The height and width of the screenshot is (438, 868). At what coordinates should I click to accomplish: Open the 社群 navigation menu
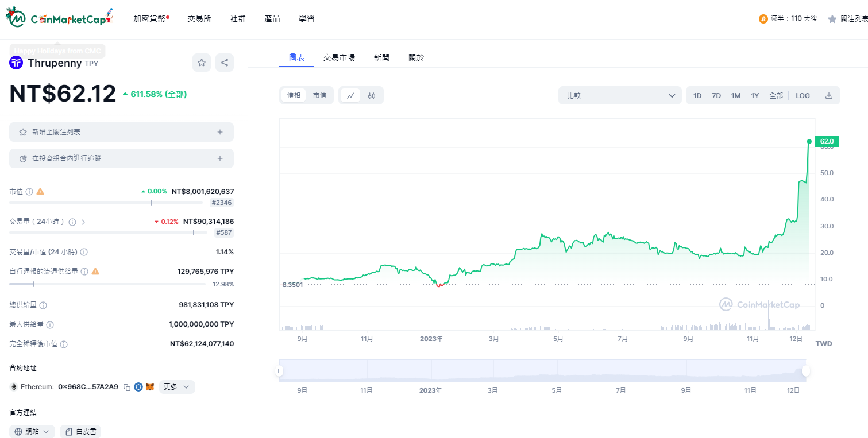pyautogui.click(x=238, y=18)
